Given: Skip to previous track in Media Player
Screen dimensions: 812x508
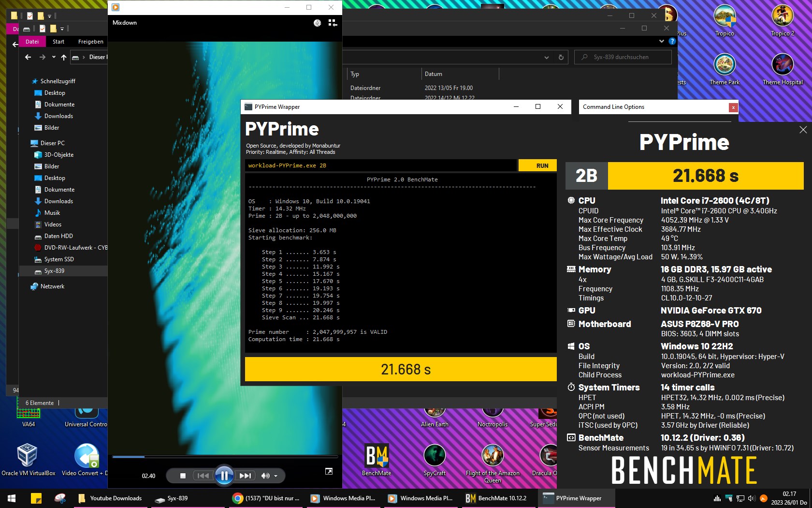Looking at the screenshot, I should pos(203,476).
